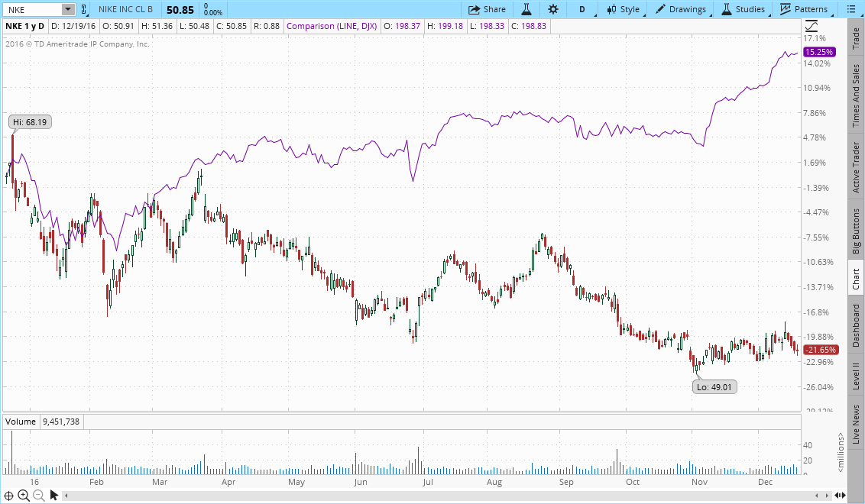This screenshot has width=865, height=504.
Task: Open the symbol dropdown arrow next to NKE
Action: 68,9
